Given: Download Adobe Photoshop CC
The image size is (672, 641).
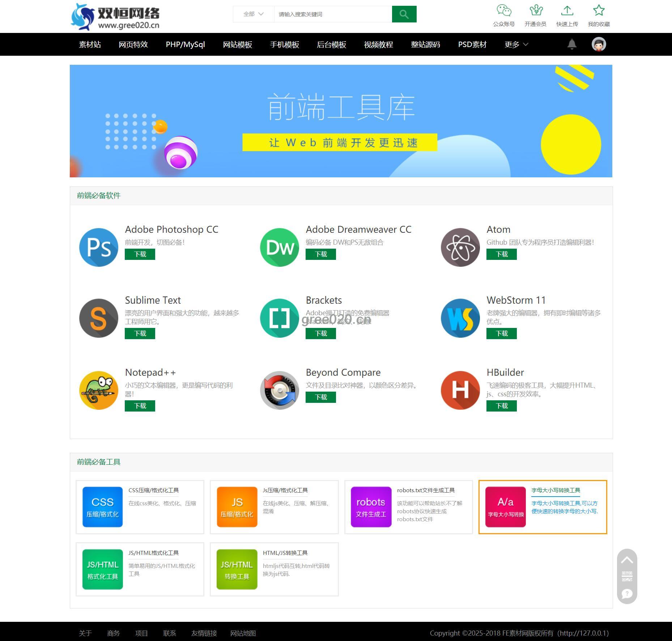Looking at the screenshot, I should tap(140, 254).
